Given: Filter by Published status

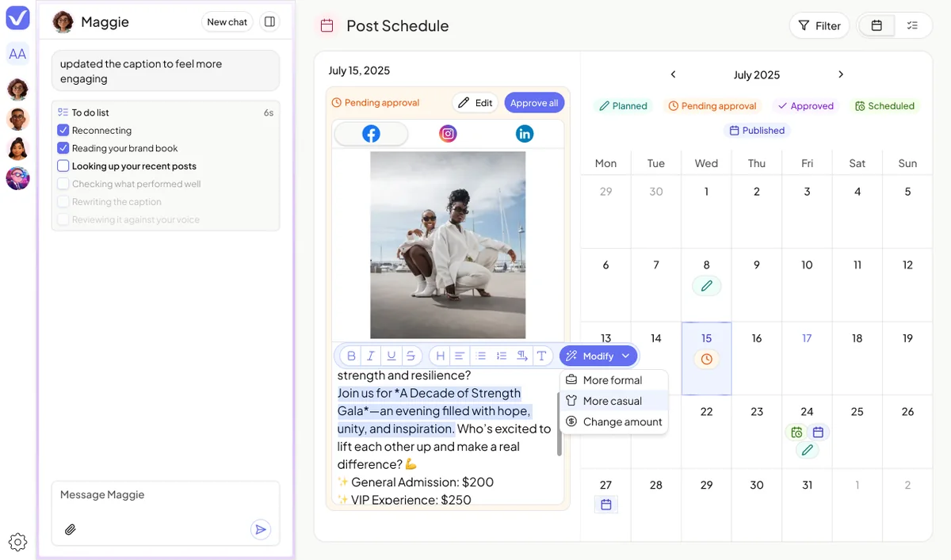Looking at the screenshot, I should (x=757, y=130).
